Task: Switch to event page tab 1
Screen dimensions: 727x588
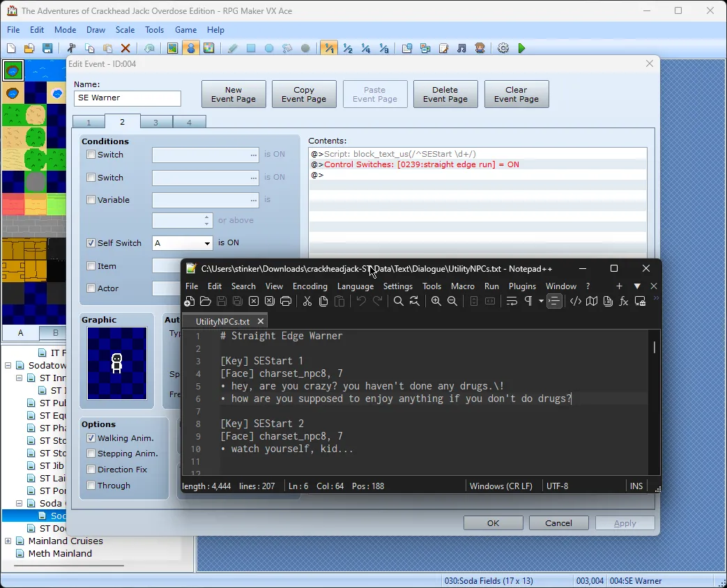Action: [89, 123]
